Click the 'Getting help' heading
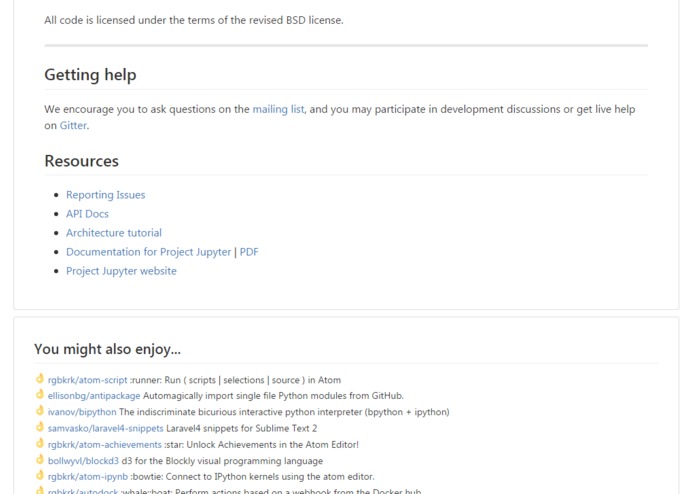The width and height of the screenshot is (695, 494). [90, 75]
